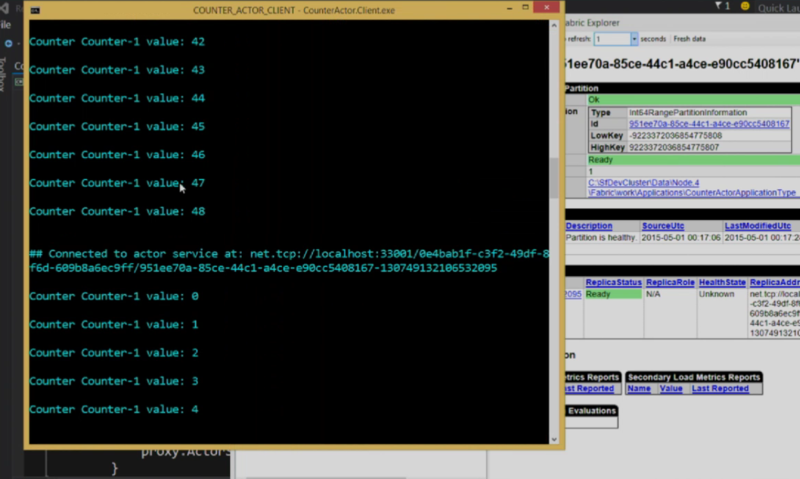Click the yellow feedback smiley icon
Screen dimensions: 800x479
[745, 6]
